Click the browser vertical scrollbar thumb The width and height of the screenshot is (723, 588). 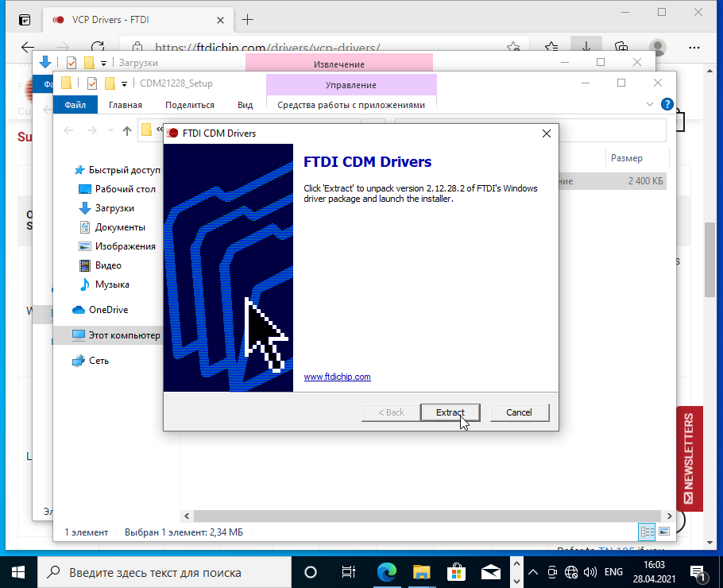click(709, 261)
